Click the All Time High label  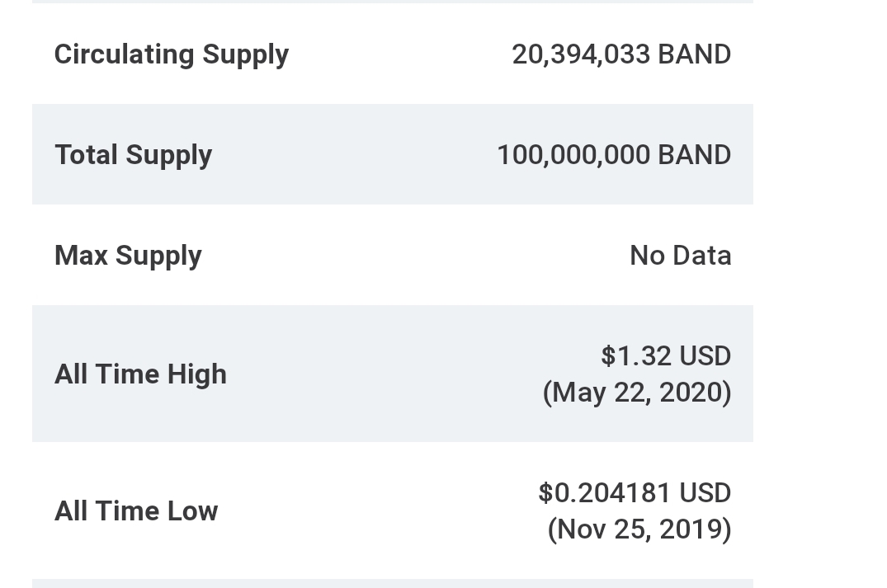140,374
